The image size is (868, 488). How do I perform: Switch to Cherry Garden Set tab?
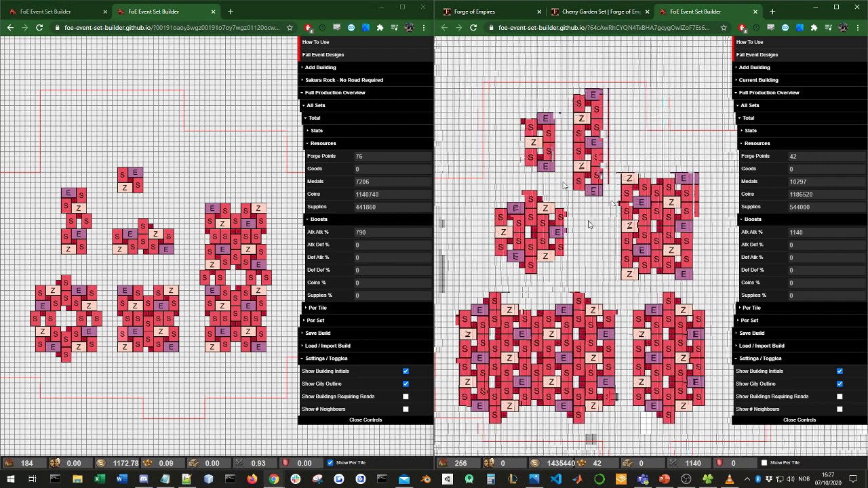[599, 12]
